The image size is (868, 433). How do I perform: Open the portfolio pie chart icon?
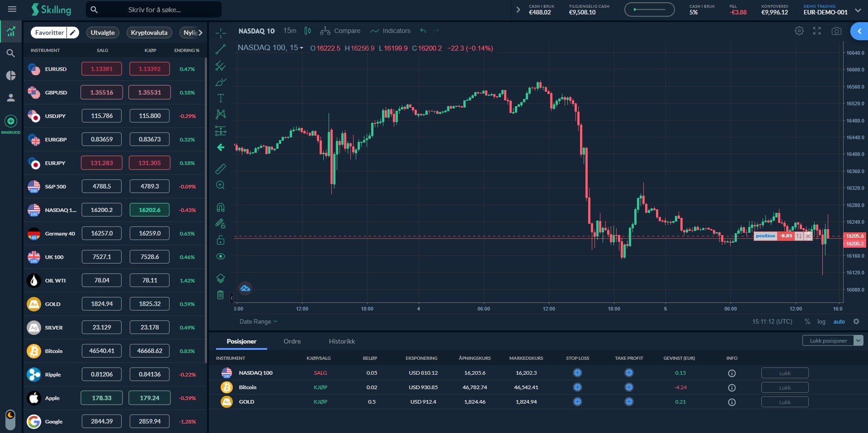[11, 75]
